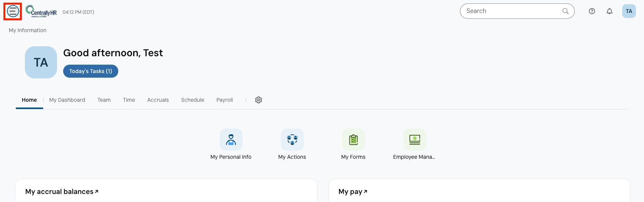This screenshot has height=202, width=644.
Task: Open the help question mark icon
Action: (x=592, y=11)
